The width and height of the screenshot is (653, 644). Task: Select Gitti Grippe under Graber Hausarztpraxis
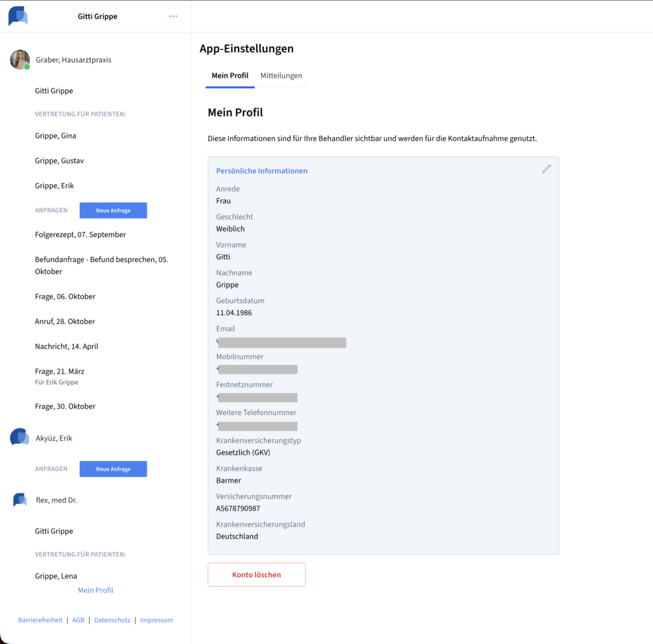[54, 91]
